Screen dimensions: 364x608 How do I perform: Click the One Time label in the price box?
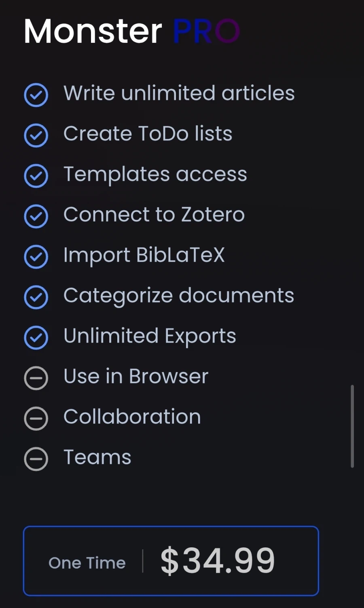click(x=87, y=563)
